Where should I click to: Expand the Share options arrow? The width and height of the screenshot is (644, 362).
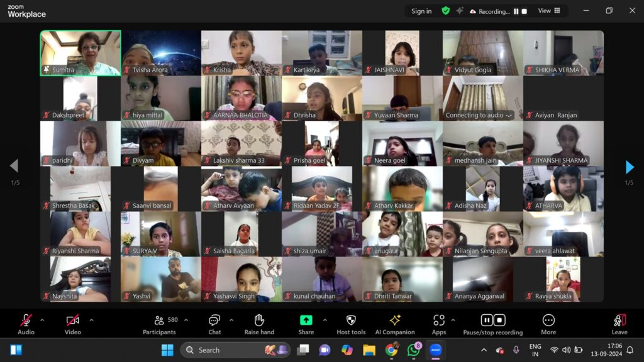pyautogui.click(x=325, y=320)
